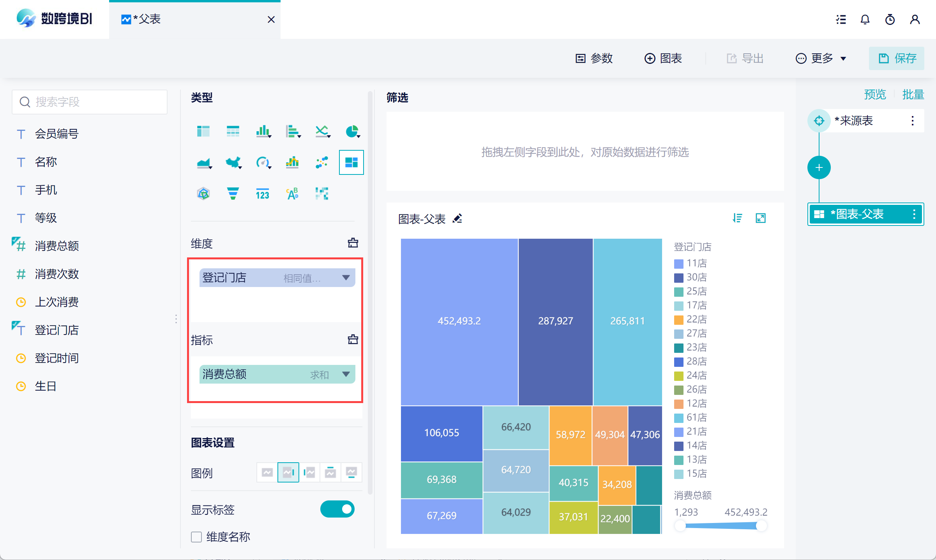936x560 pixels.
Task: Click the 保存 button
Action: coord(897,58)
